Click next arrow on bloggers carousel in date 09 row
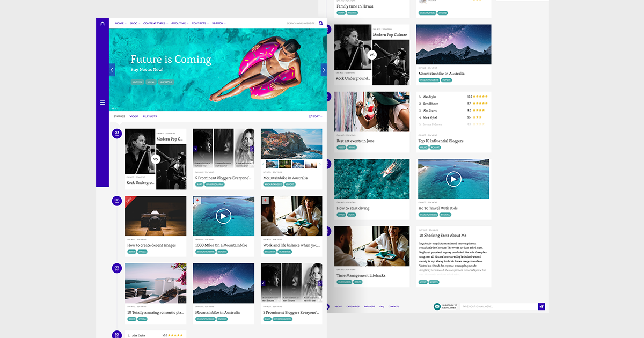 pyautogui.click(x=319, y=283)
